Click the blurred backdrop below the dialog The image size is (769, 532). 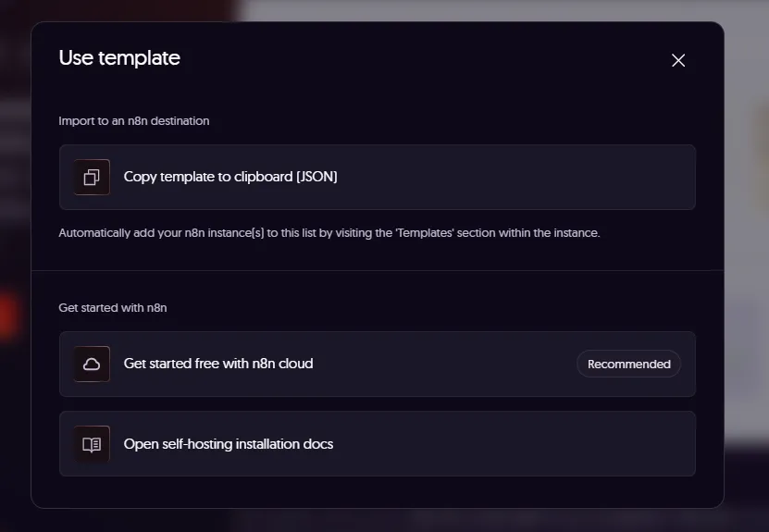(385, 521)
